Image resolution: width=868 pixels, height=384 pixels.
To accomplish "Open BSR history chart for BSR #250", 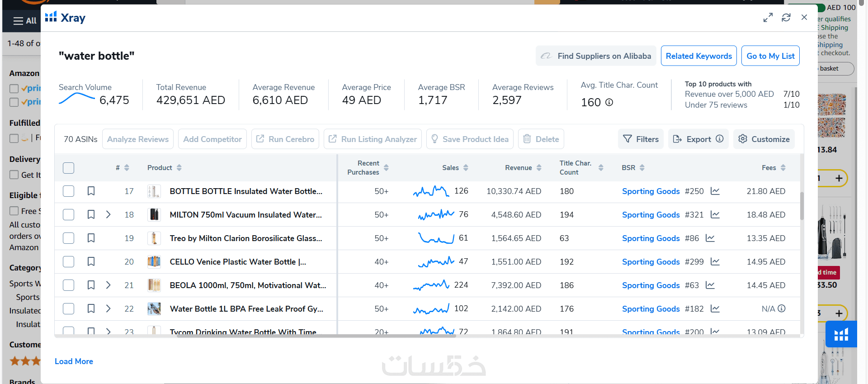I will (715, 191).
